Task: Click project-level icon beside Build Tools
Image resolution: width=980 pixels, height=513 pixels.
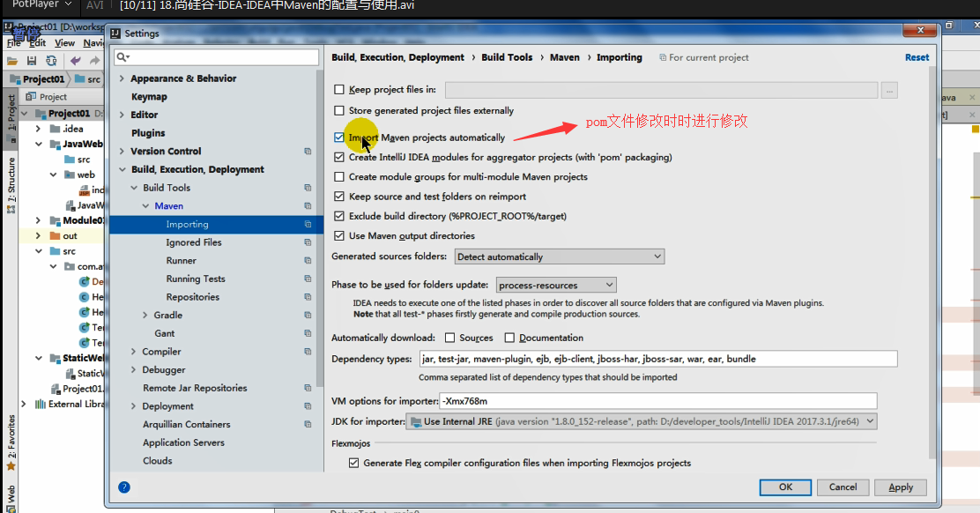Action: pyautogui.click(x=308, y=188)
